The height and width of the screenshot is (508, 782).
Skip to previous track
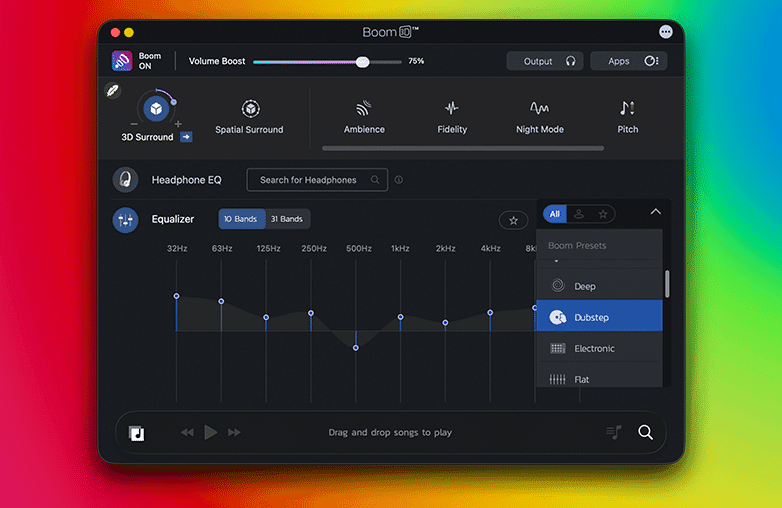coord(187,432)
